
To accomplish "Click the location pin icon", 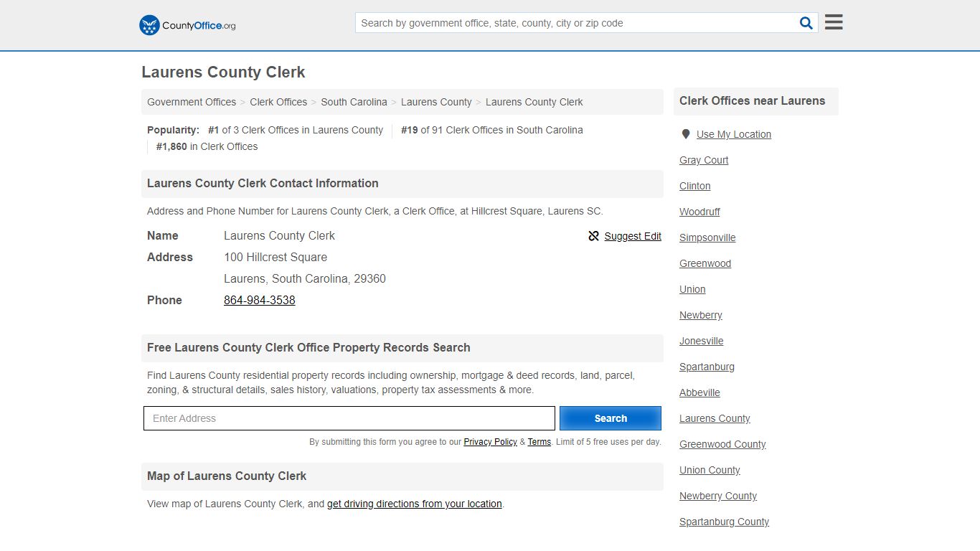I will (686, 134).
